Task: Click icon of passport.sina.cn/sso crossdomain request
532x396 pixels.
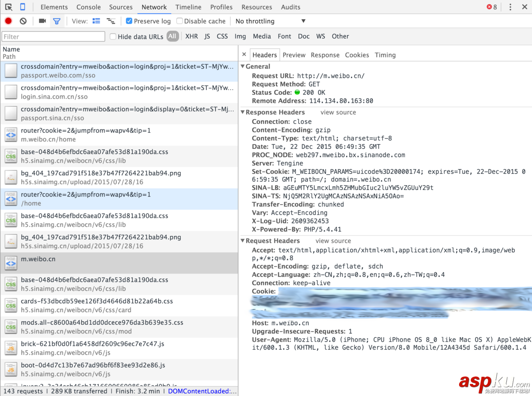Action: tap(11, 113)
